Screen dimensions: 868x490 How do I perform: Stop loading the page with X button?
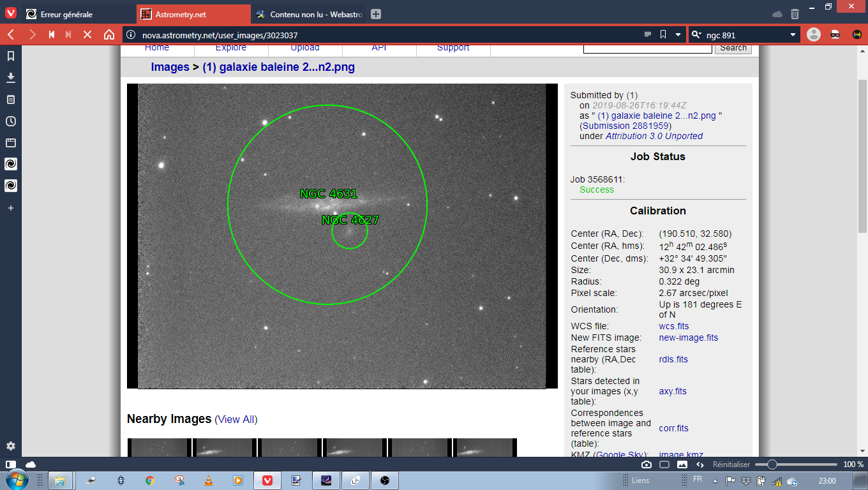88,34
